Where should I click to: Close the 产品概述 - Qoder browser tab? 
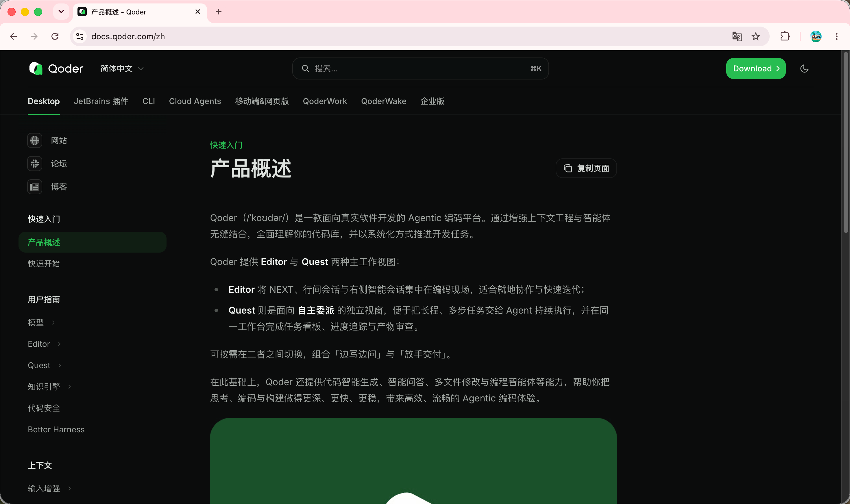point(198,12)
